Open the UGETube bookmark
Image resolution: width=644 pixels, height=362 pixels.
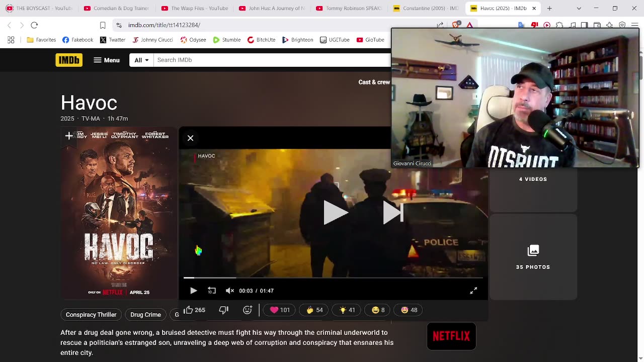pos(334,40)
